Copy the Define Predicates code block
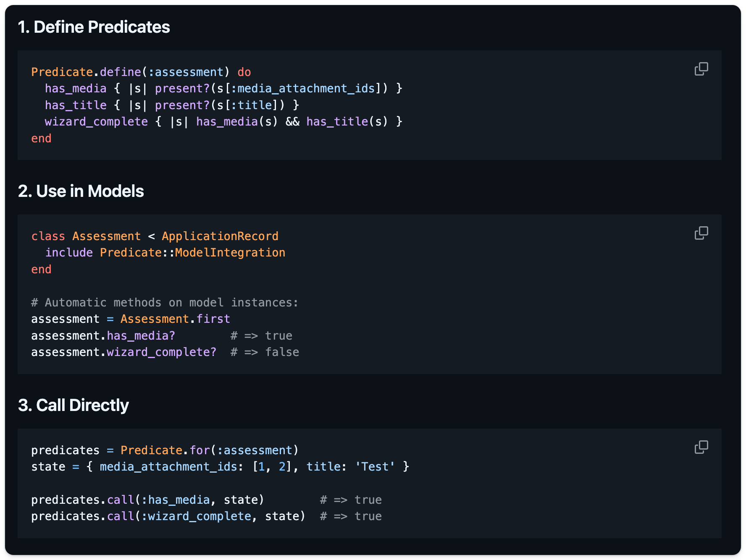The height and width of the screenshot is (560, 746). (701, 69)
